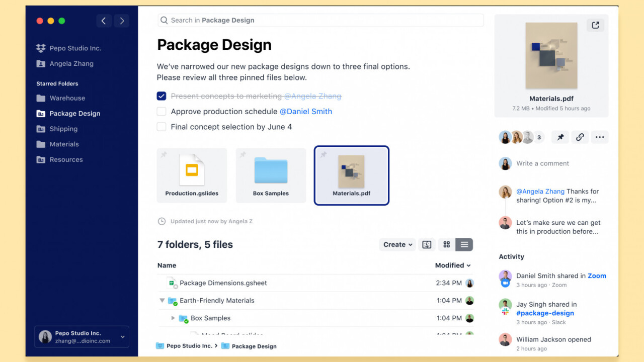Image resolution: width=644 pixels, height=362 pixels.
Task: Open the Create dropdown
Action: (397, 245)
